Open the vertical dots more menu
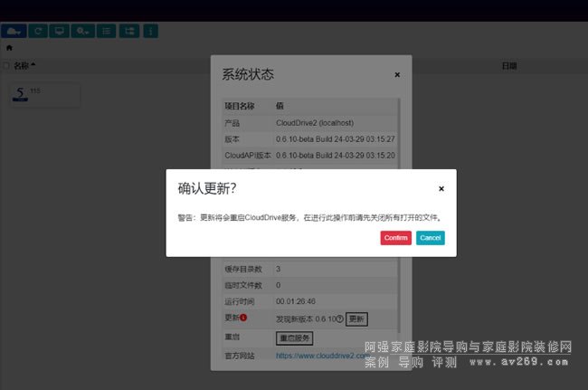 click(150, 31)
